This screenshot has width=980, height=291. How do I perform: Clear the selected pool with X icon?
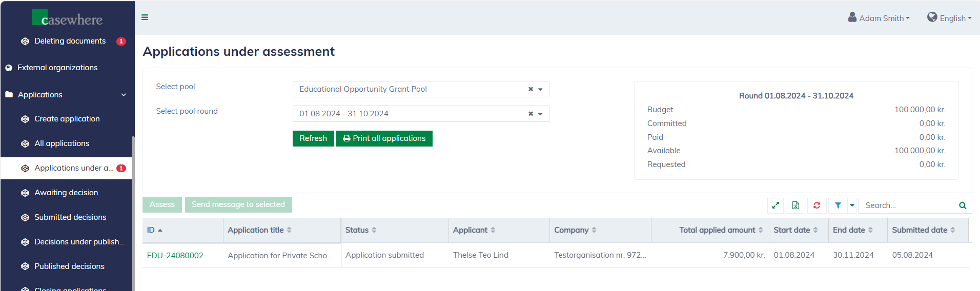click(x=530, y=89)
